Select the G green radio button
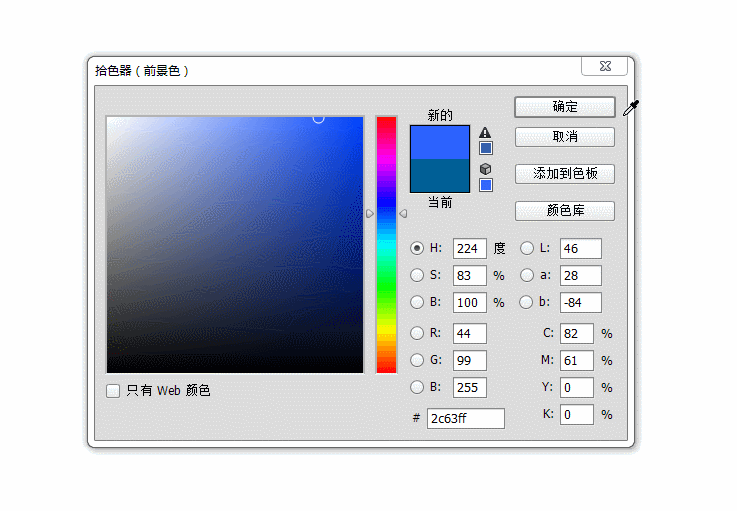737x511 pixels. pos(417,360)
